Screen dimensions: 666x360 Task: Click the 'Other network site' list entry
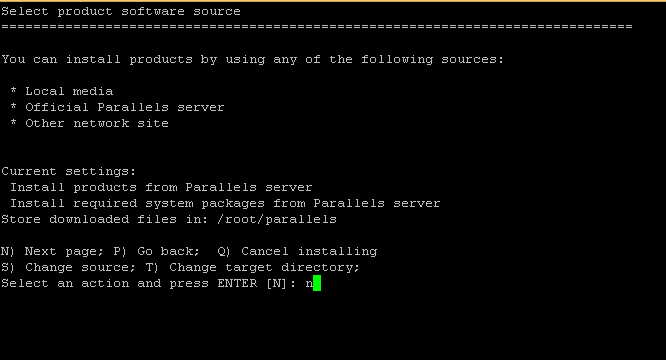coord(97,124)
